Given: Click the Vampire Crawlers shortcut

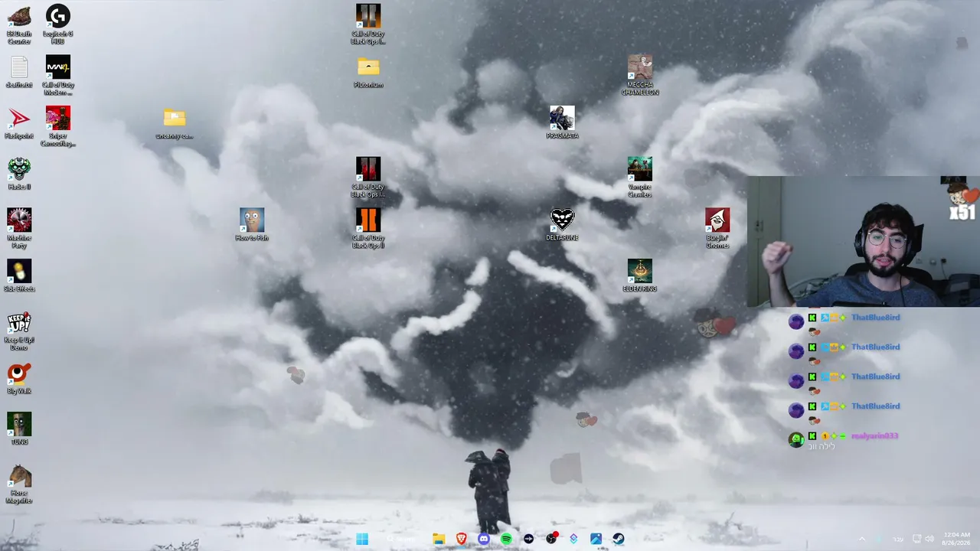Looking at the screenshot, I should (640, 178).
